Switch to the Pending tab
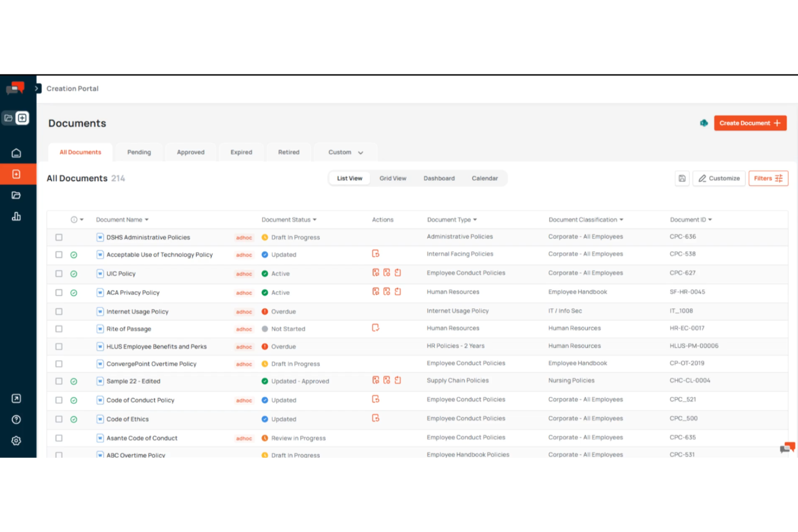Viewport: 798px width, 532px height. [139, 152]
